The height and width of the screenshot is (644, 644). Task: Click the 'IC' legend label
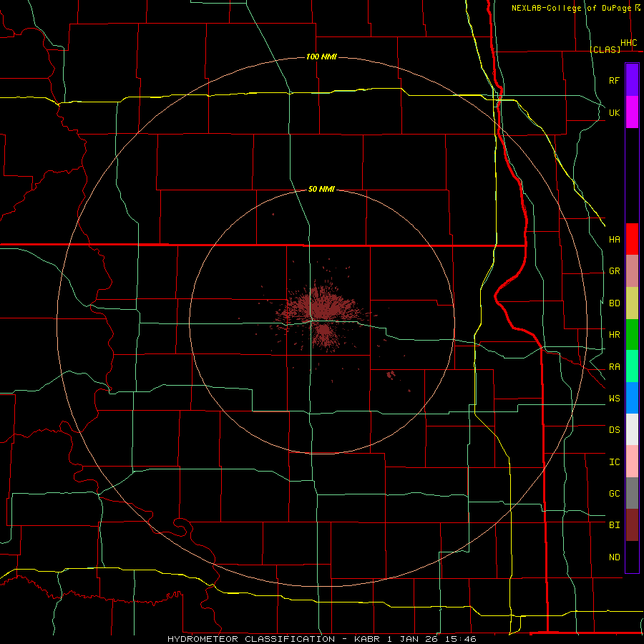(x=615, y=462)
